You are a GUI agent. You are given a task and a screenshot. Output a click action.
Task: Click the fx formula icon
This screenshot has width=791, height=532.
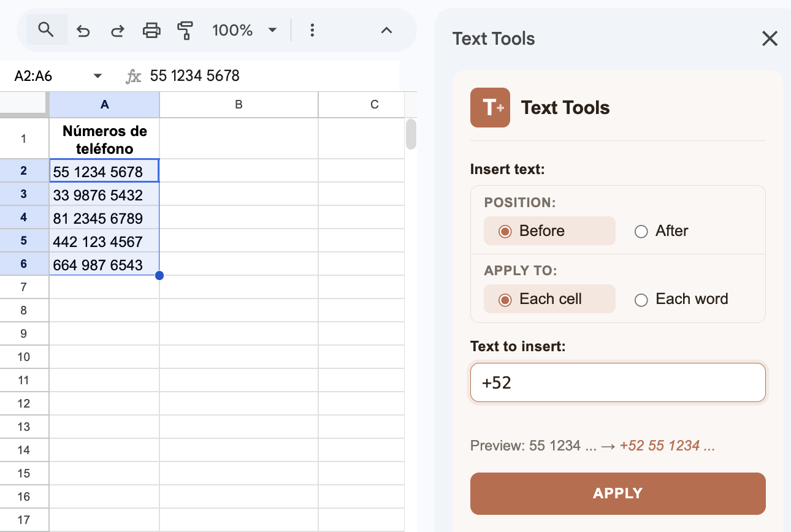coord(132,75)
